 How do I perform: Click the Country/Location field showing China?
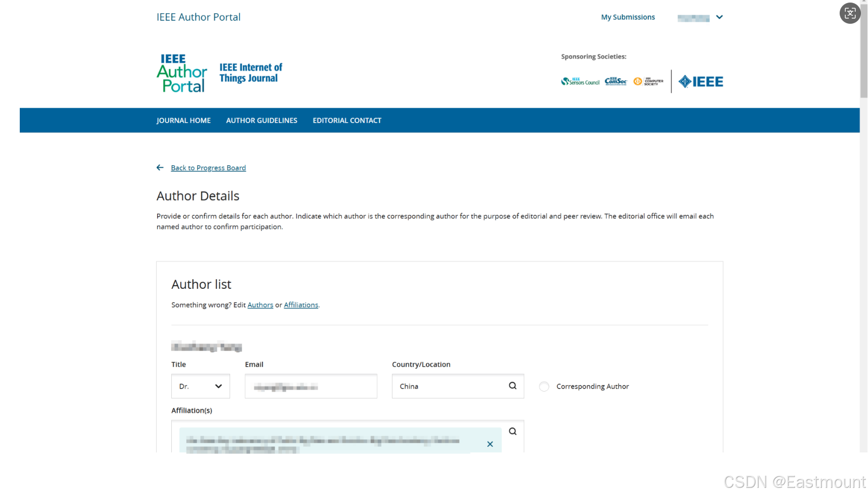pos(458,386)
